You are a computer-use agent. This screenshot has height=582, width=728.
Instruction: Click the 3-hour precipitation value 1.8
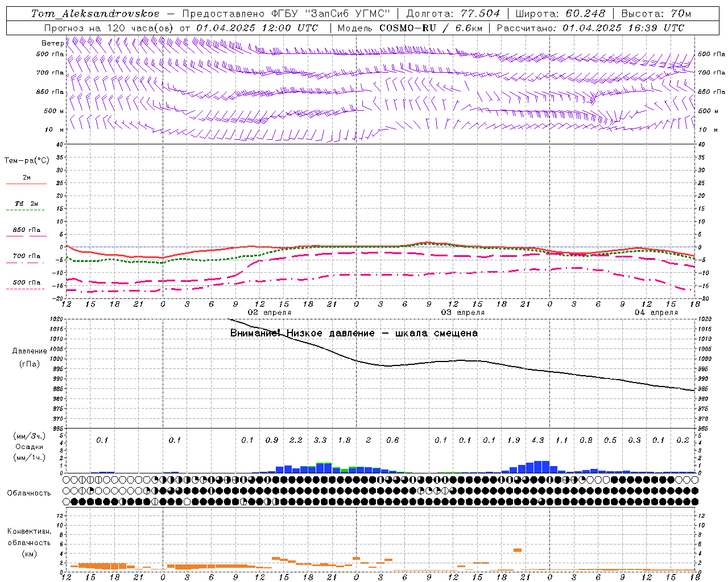(x=344, y=440)
